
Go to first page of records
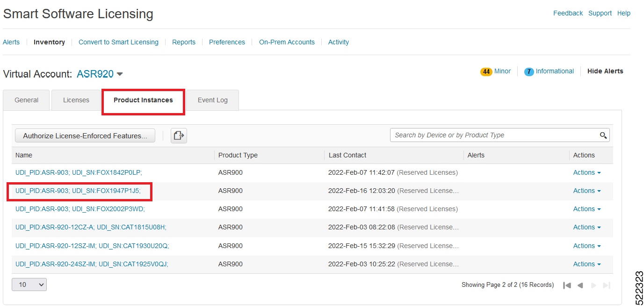click(567, 285)
